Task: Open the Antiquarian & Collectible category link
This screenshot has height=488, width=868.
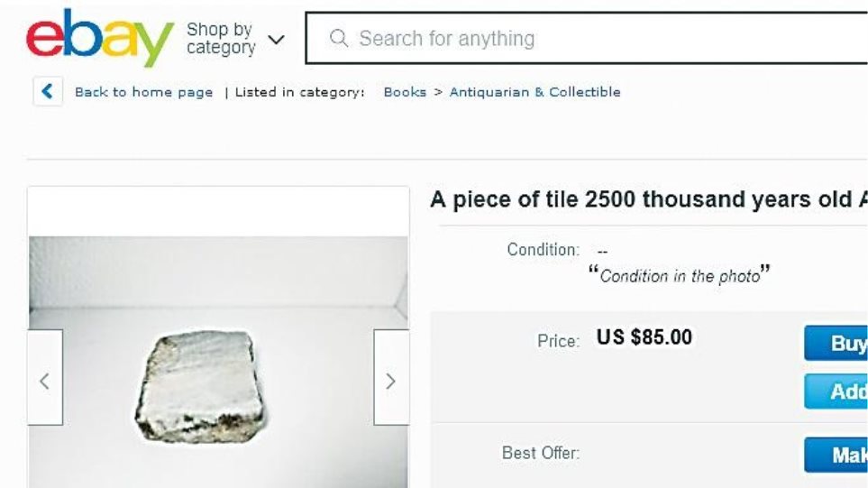Action: click(x=535, y=92)
